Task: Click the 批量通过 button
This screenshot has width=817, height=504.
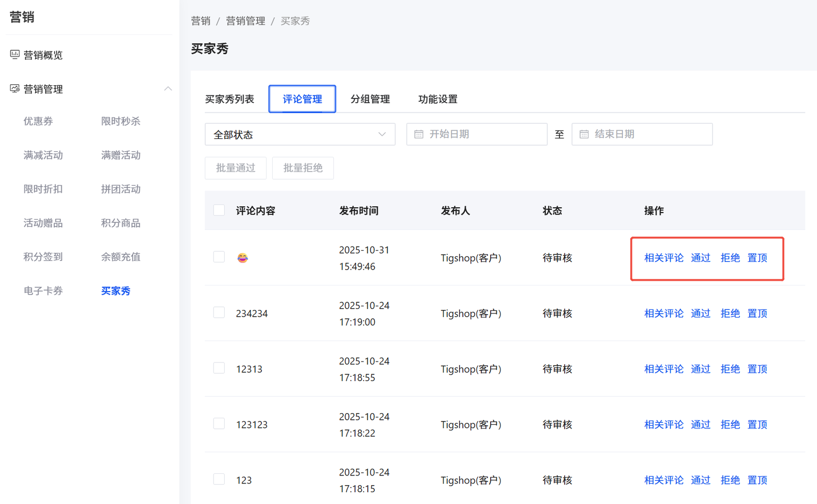Action: [x=235, y=168]
